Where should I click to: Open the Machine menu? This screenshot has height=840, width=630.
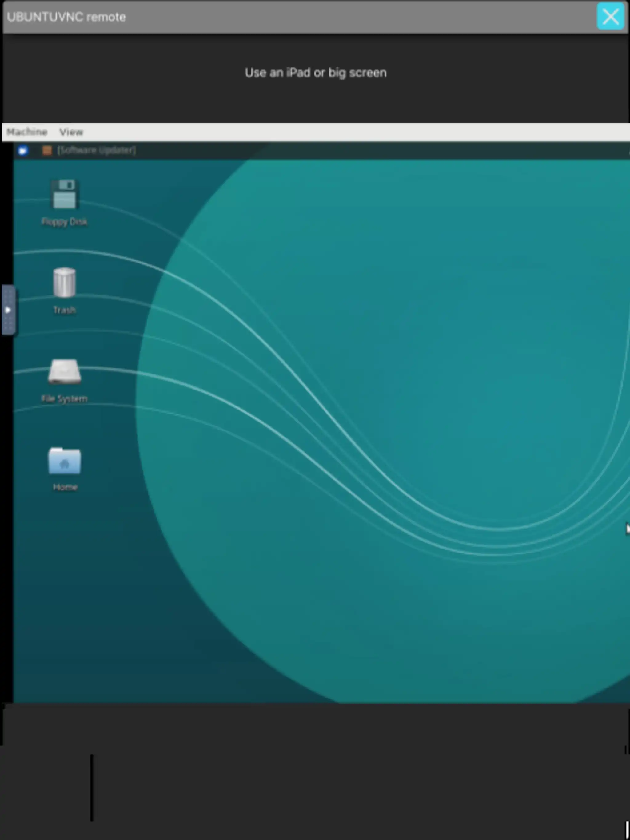click(27, 132)
